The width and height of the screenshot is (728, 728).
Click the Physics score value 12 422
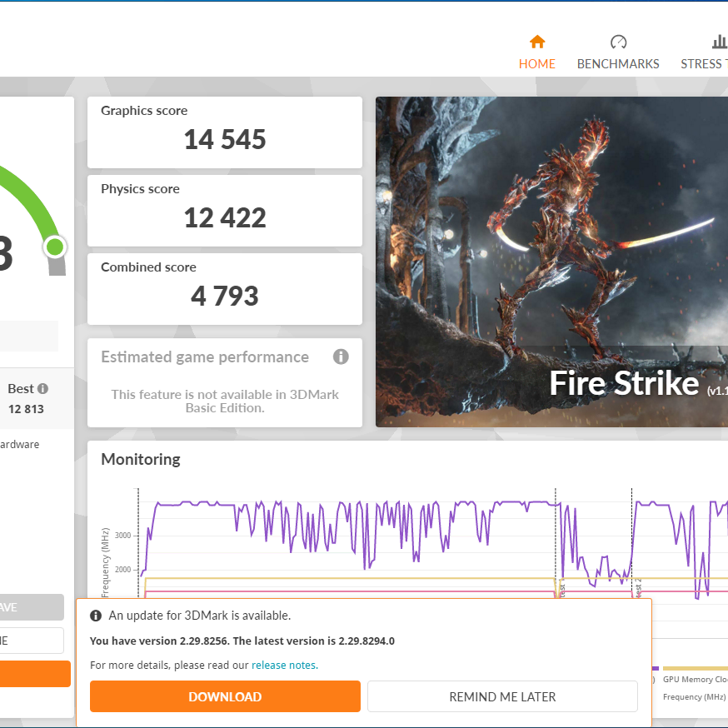point(225,217)
